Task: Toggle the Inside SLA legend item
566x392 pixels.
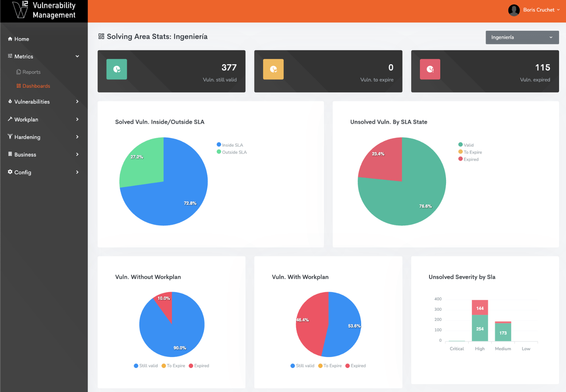Action: [230, 145]
